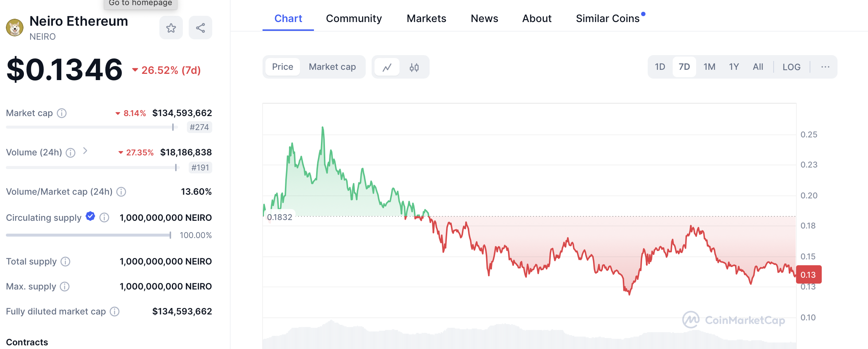
Task: Show All time price history
Action: 758,67
